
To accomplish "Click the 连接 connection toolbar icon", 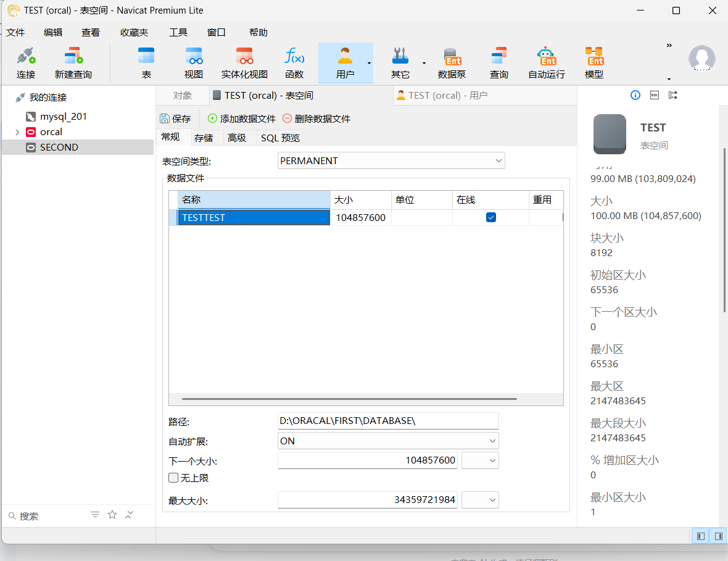I will pyautogui.click(x=26, y=63).
